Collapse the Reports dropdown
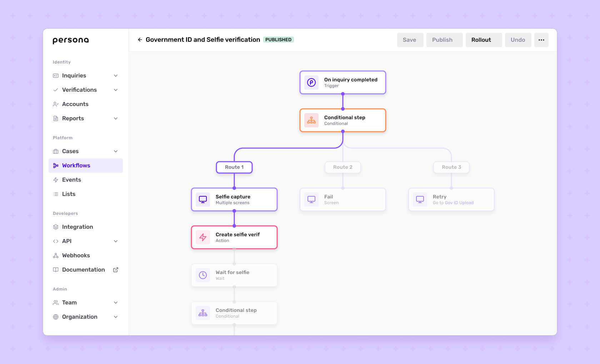 [x=115, y=118]
